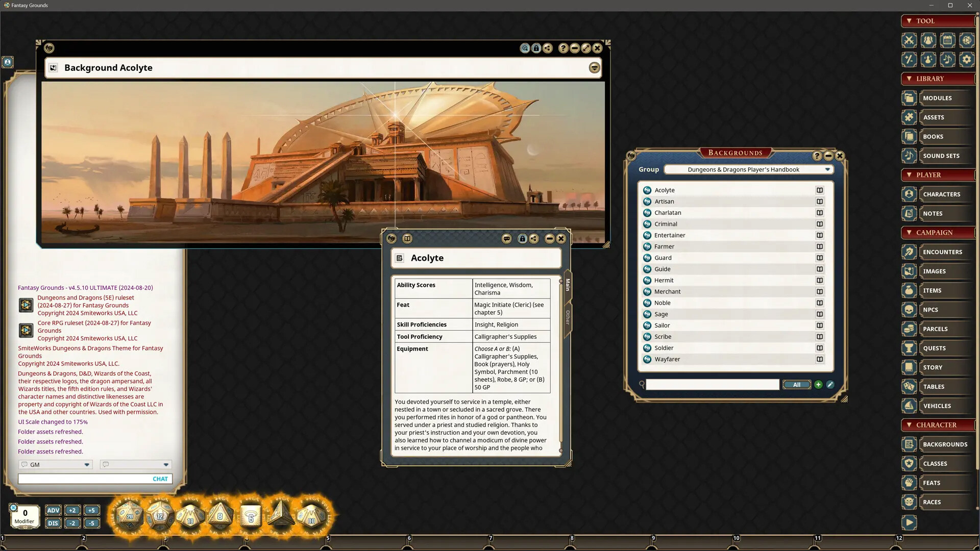Enable the ADV advantage button near the dice
Viewport: 980px width, 551px height.
[x=53, y=510]
